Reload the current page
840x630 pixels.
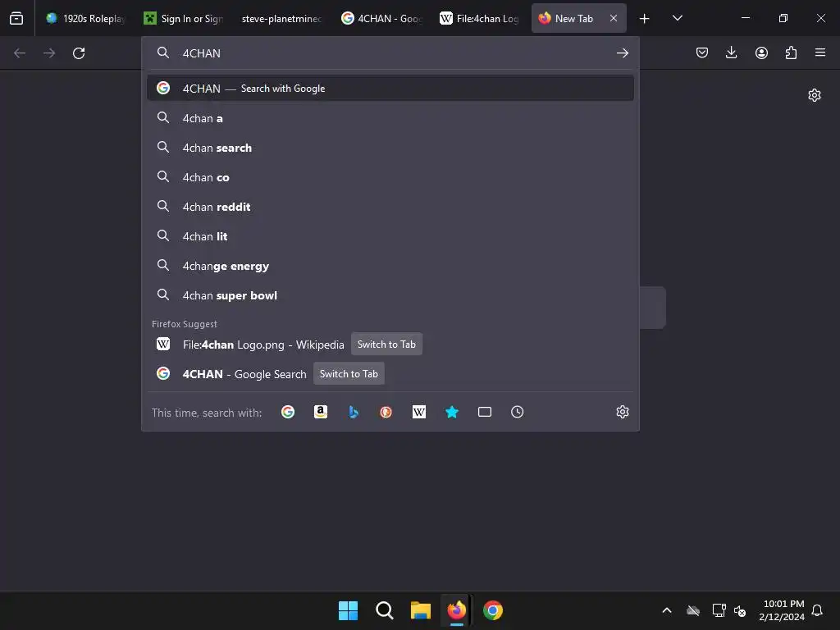coord(79,53)
